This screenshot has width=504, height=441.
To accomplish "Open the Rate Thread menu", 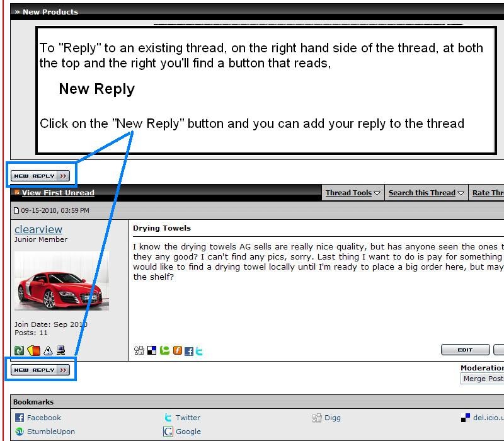I will [x=486, y=193].
